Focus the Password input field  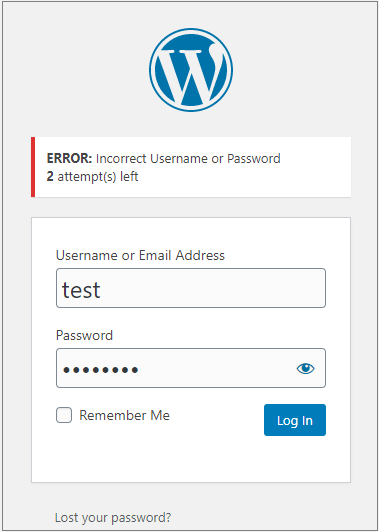(x=191, y=368)
